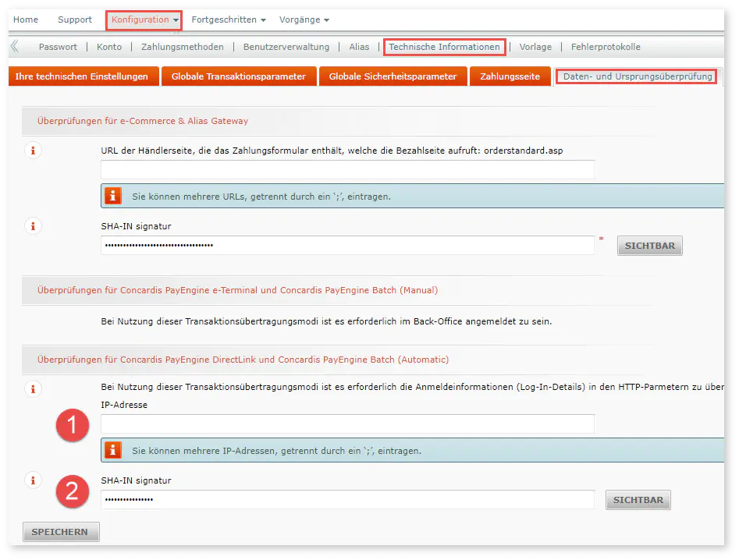Click info icon next to first SHA-IN signatur

(33, 226)
